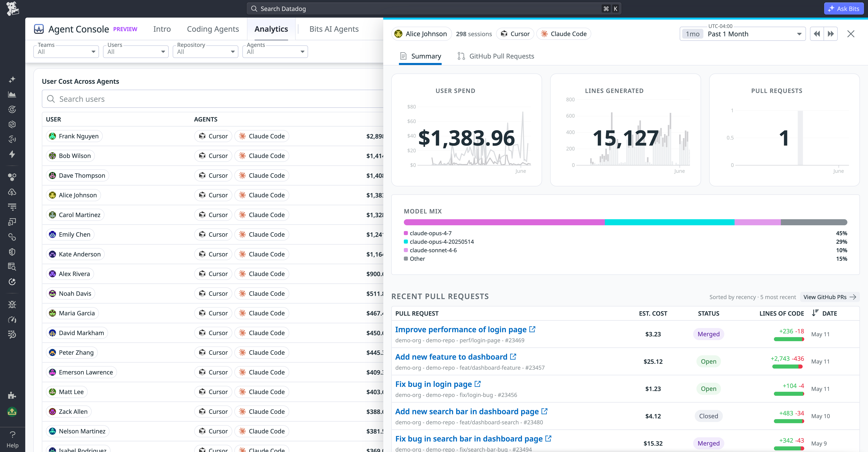Open the GitHub Pull Requests tab
This screenshot has height=452, width=868.
[496, 56]
